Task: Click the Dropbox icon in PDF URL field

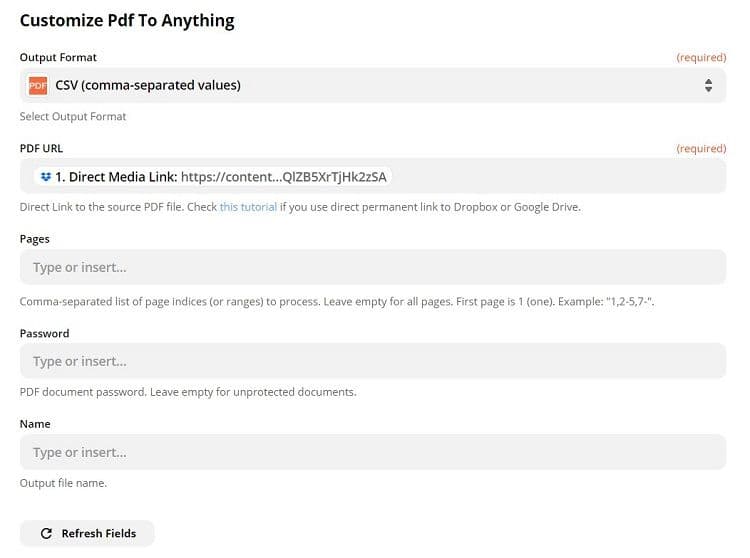Action: pos(45,177)
